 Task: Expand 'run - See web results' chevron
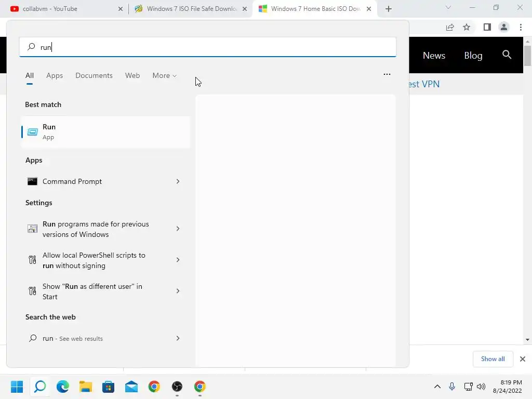pos(178,338)
